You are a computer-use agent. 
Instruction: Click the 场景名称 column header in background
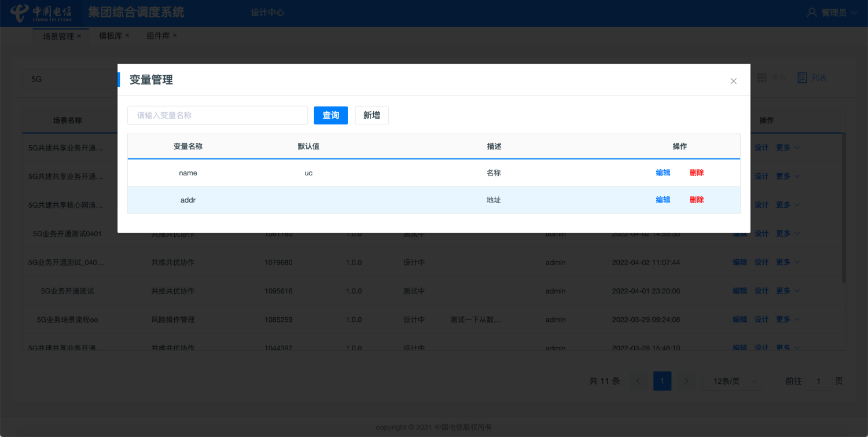(x=68, y=120)
